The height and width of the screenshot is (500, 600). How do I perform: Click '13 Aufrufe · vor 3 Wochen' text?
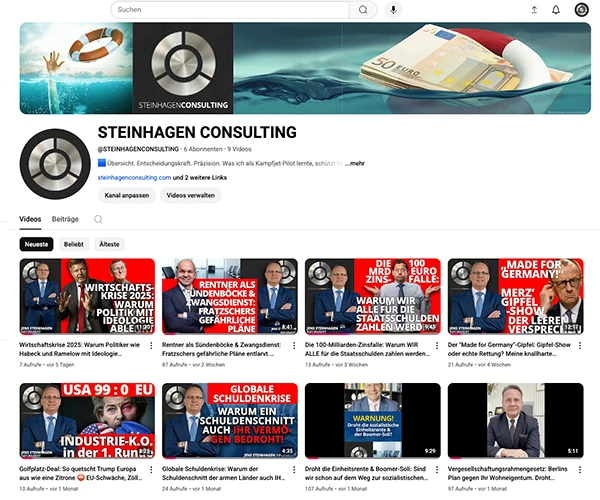click(x=336, y=365)
